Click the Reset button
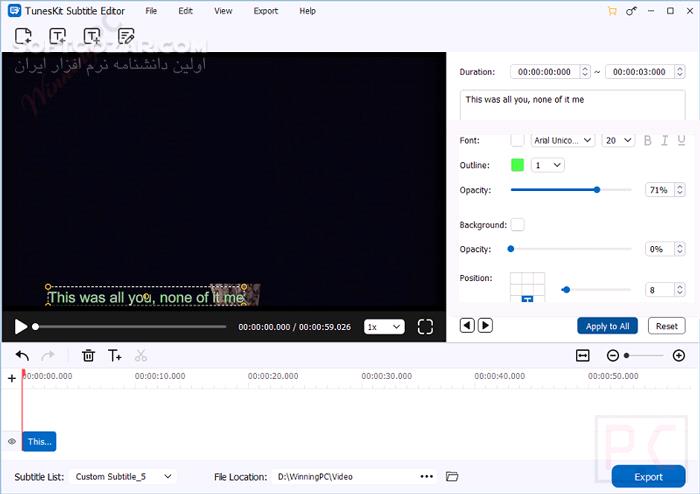Image resolution: width=700 pixels, height=494 pixels. pyautogui.click(x=667, y=326)
